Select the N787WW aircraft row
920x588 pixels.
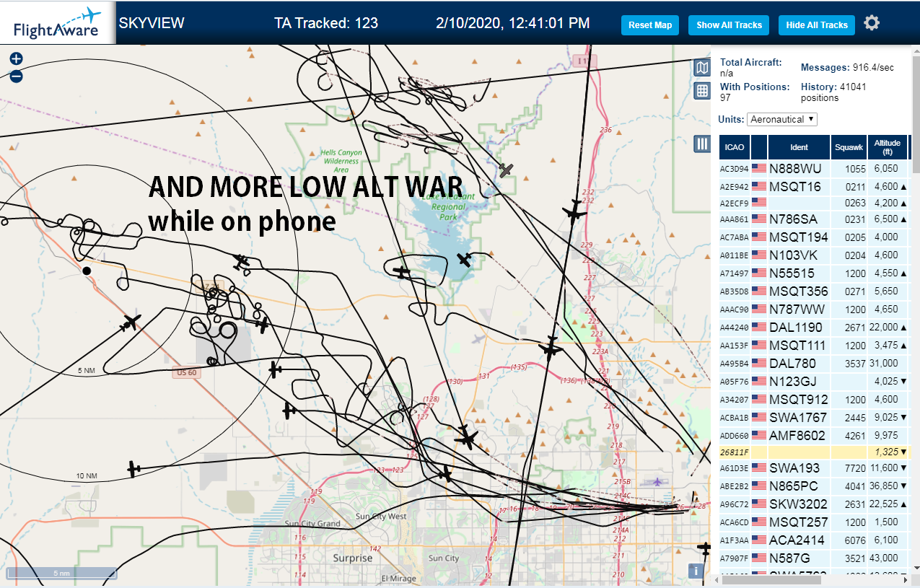coord(814,309)
